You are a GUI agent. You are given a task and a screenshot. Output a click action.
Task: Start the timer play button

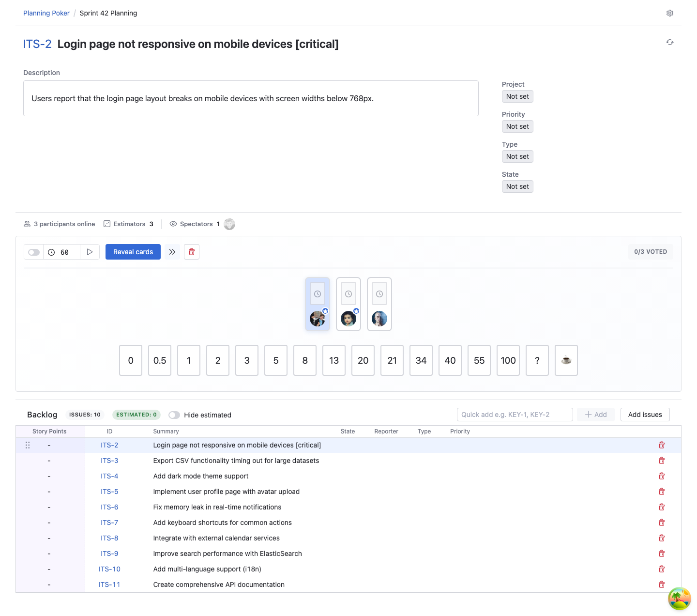tap(90, 252)
